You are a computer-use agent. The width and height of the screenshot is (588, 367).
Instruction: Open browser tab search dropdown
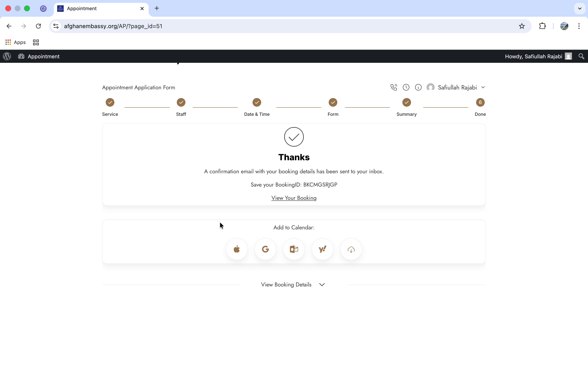(x=579, y=8)
